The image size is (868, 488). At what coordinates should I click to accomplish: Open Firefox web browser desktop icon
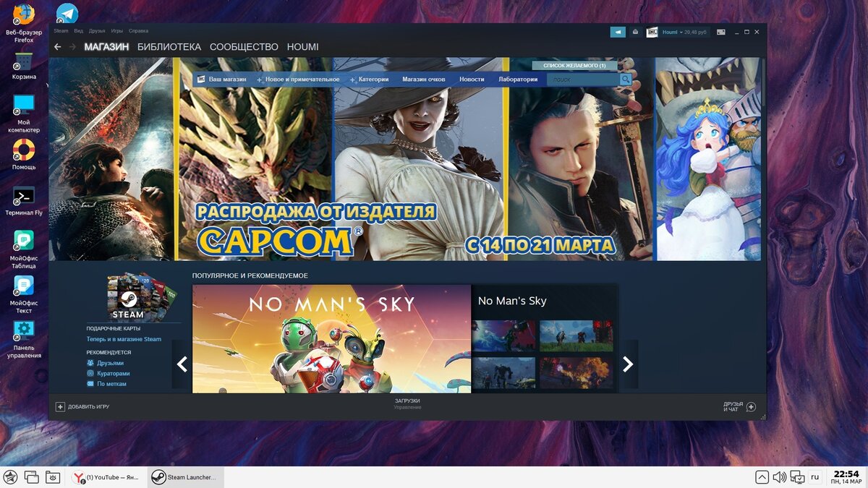[24, 14]
